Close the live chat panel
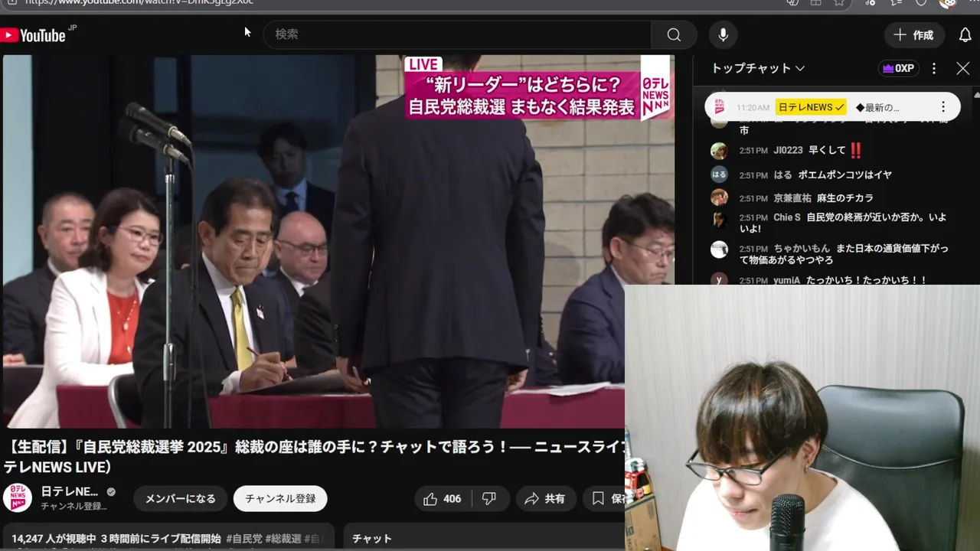Screen dimensions: 980x551 (963, 68)
